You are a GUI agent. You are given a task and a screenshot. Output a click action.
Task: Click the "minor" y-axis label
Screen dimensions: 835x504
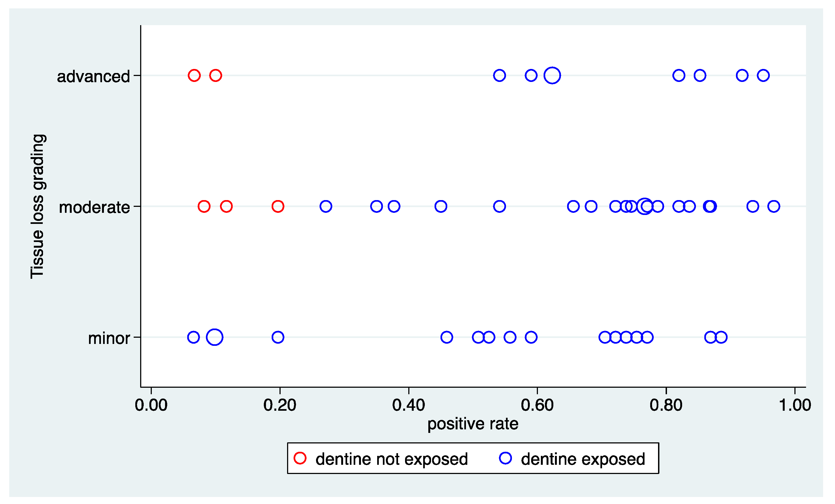[x=109, y=338]
